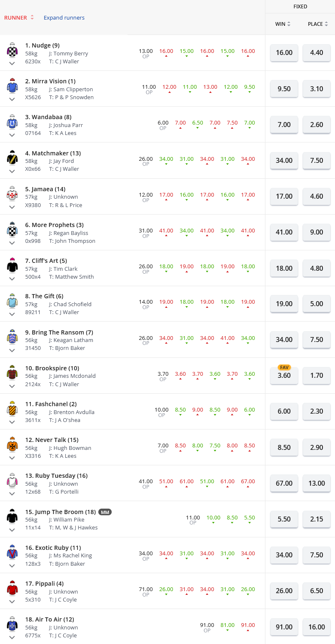
Task: Pick Air To Air win price 91.00
Action: pos(284,627)
